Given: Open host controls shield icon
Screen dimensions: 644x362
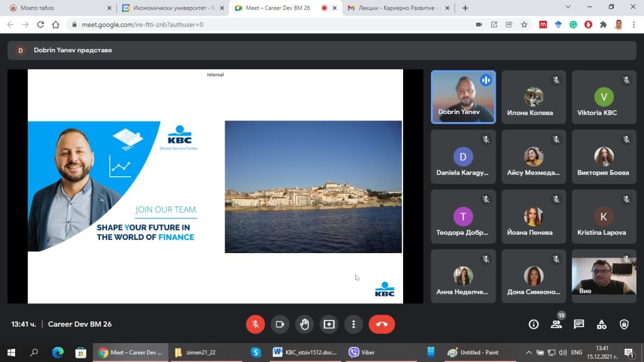Looking at the screenshot, I should [x=624, y=324].
